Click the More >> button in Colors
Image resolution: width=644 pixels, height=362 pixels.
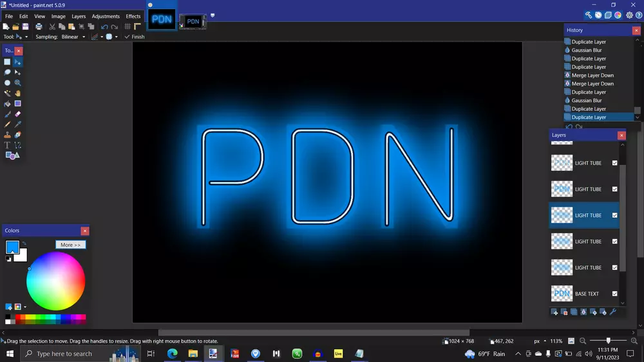click(x=71, y=245)
